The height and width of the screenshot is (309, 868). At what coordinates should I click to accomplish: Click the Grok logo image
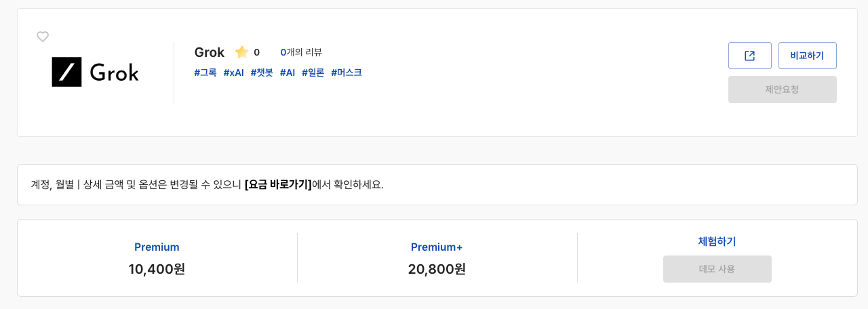(x=95, y=72)
